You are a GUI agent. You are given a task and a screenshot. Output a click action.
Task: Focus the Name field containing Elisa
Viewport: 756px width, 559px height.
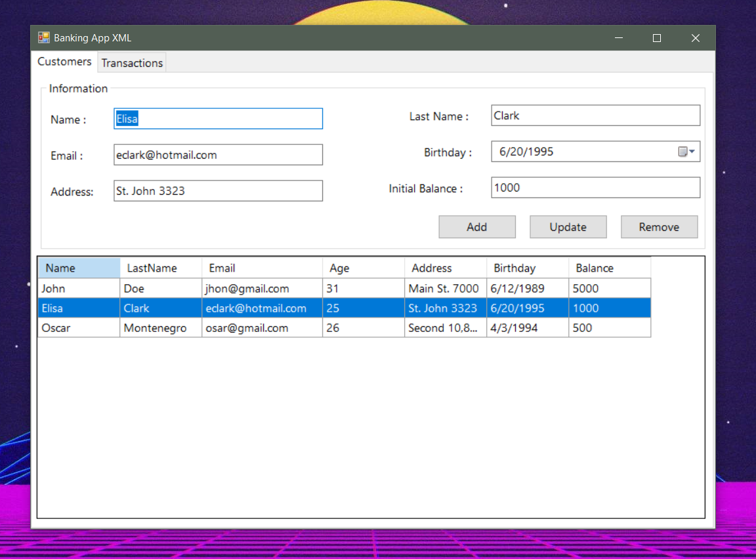pos(218,119)
